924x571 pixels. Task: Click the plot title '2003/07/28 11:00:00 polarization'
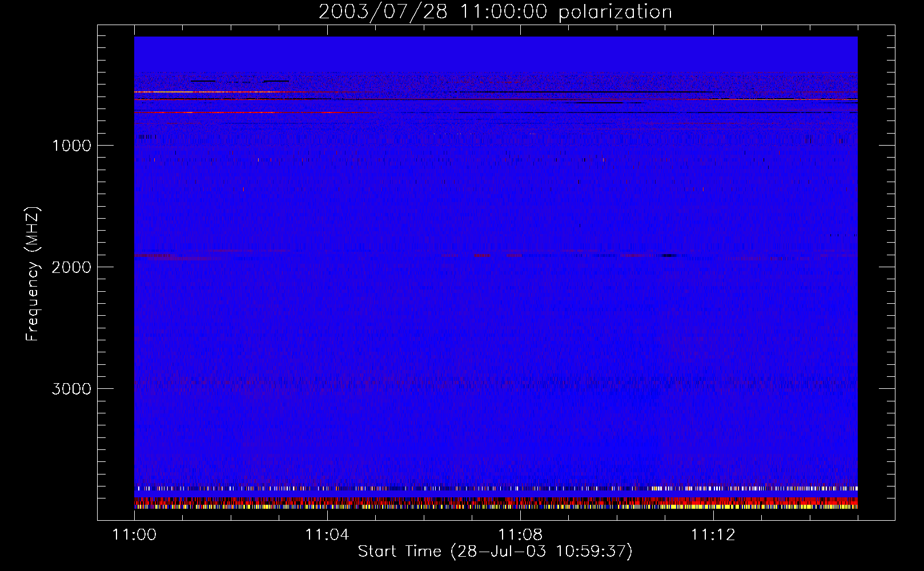tap(495, 12)
